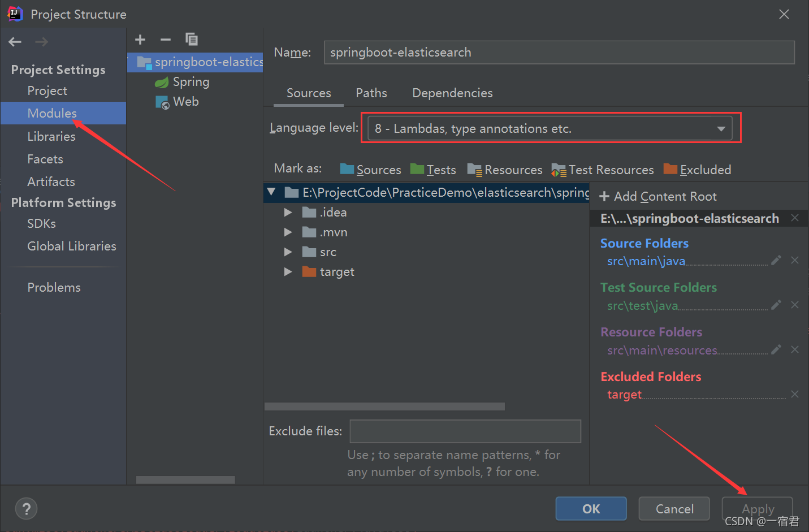Mark folder as Tests
The height and width of the screenshot is (532, 809).
pos(433,170)
